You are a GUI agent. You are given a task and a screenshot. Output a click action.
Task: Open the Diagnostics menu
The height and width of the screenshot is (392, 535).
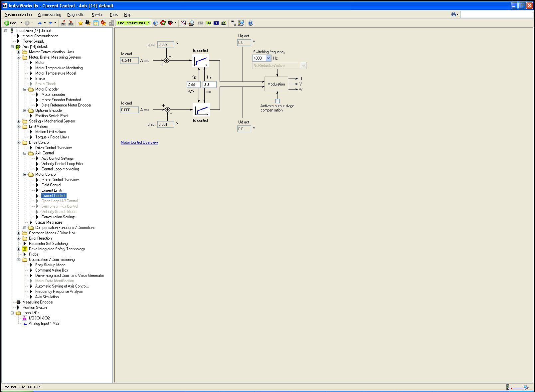click(x=76, y=15)
